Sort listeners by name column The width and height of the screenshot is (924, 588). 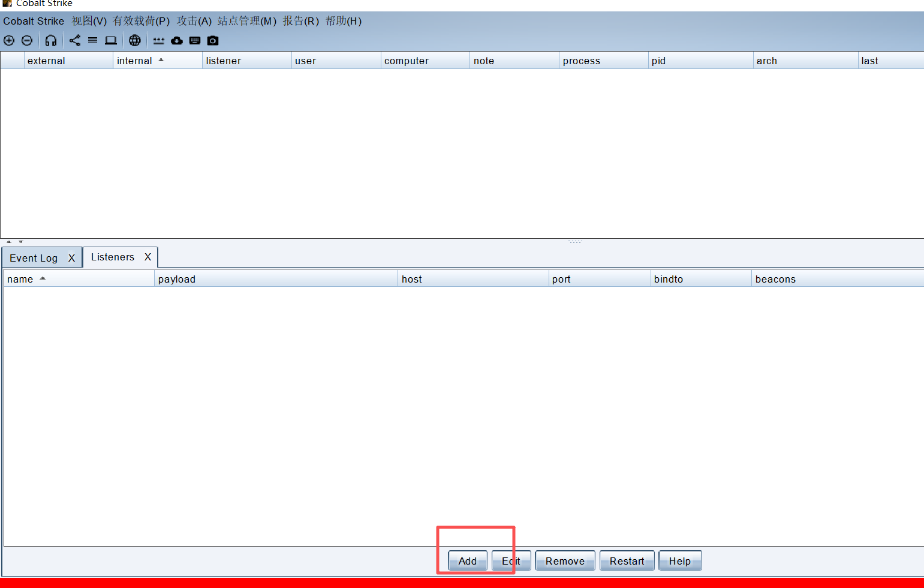pos(79,279)
